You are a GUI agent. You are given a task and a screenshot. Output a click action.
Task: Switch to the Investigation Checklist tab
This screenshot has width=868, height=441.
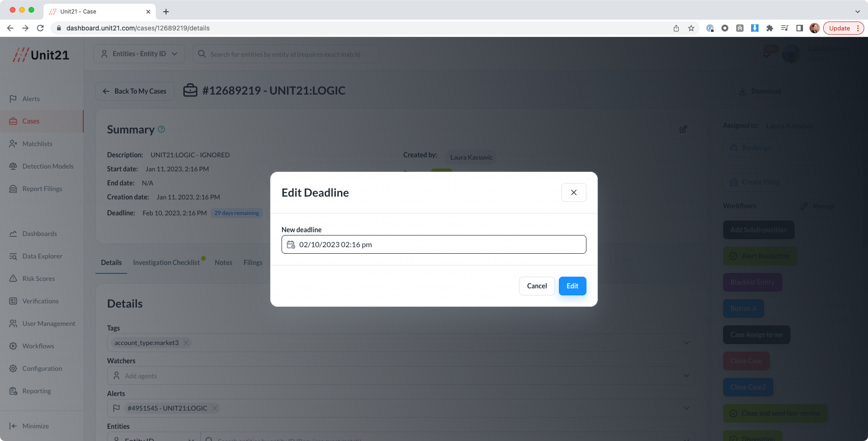[x=166, y=263]
